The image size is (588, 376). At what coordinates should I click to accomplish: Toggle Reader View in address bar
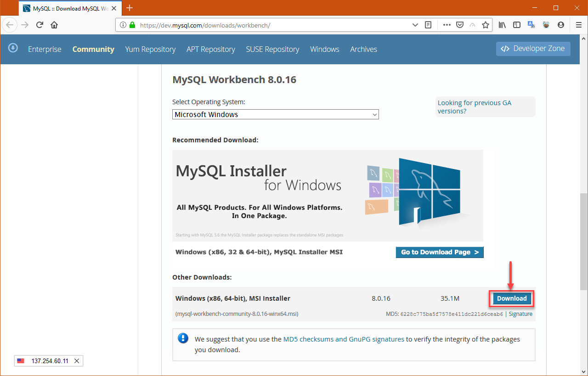(x=428, y=25)
